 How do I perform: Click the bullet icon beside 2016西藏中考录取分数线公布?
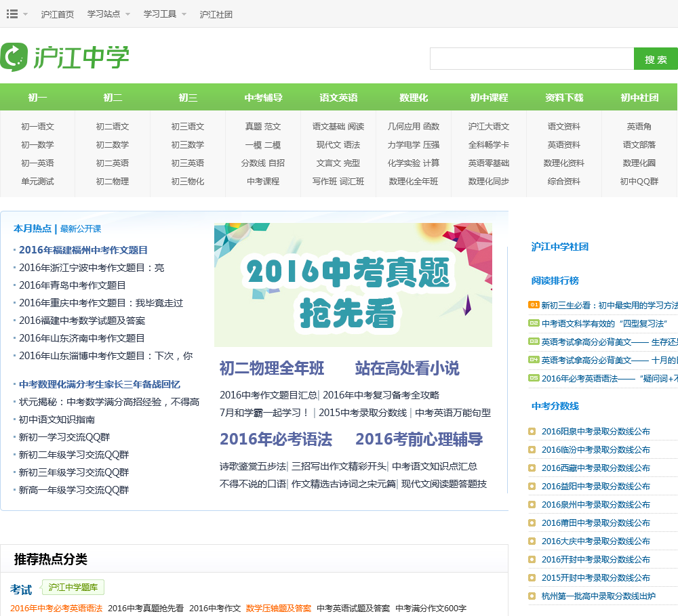532,468
